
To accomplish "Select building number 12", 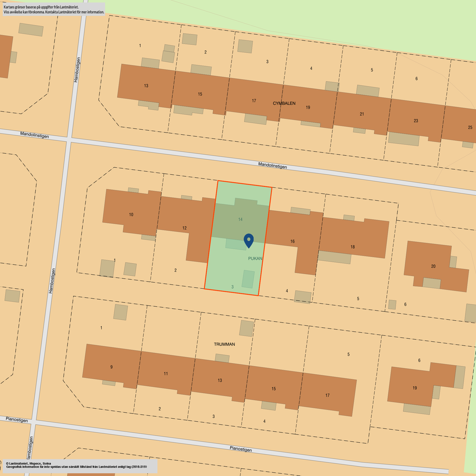I will 185,228.
